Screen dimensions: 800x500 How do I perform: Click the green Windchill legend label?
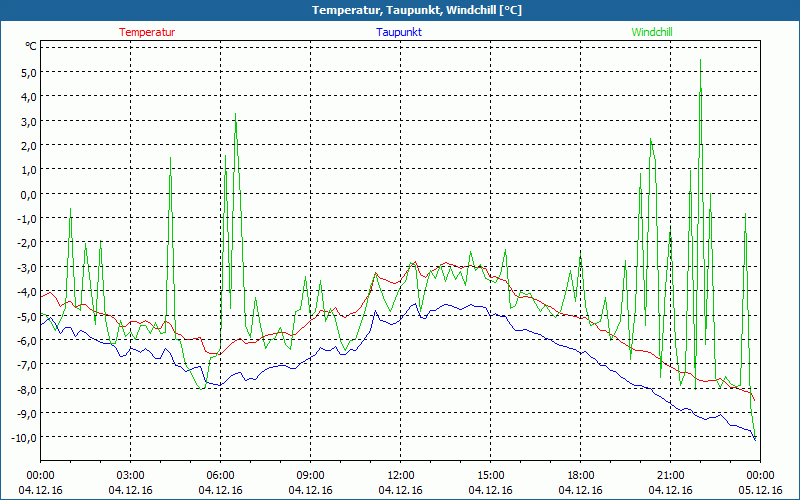point(652,32)
